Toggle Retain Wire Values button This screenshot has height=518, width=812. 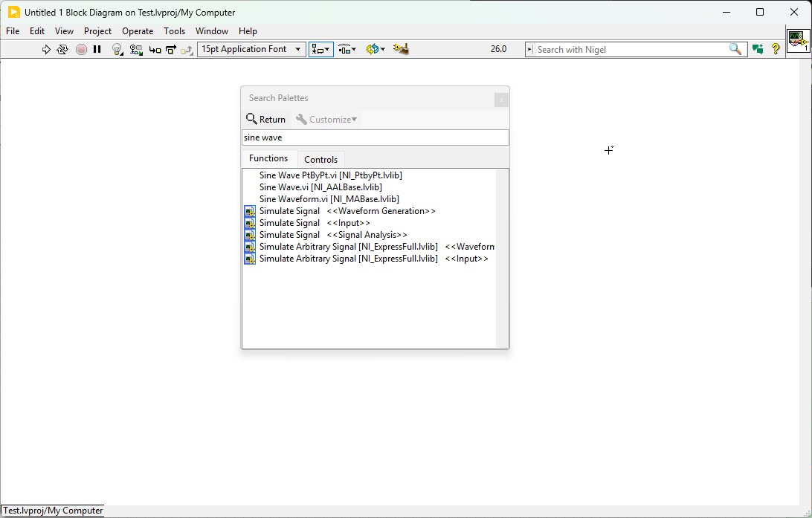[x=136, y=49]
